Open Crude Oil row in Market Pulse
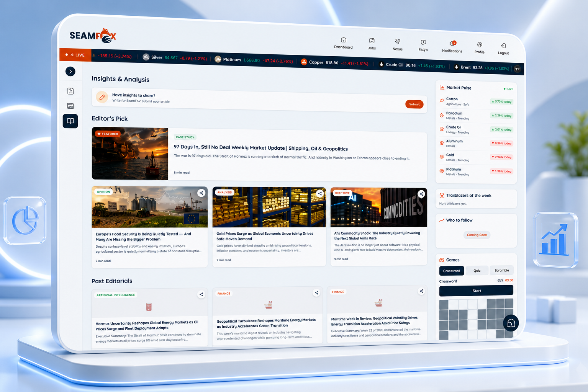The image size is (588, 392). pos(476,129)
